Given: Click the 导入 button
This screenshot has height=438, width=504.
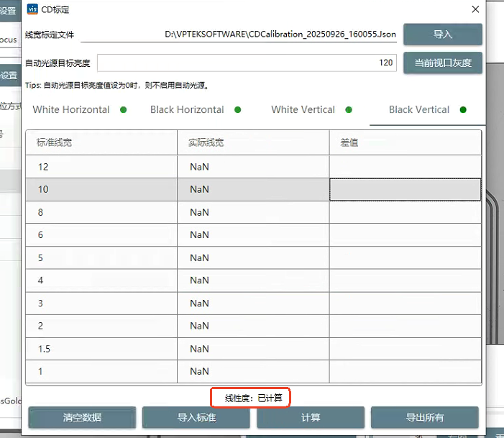Looking at the screenshot, I should click(x=442, y=35).
